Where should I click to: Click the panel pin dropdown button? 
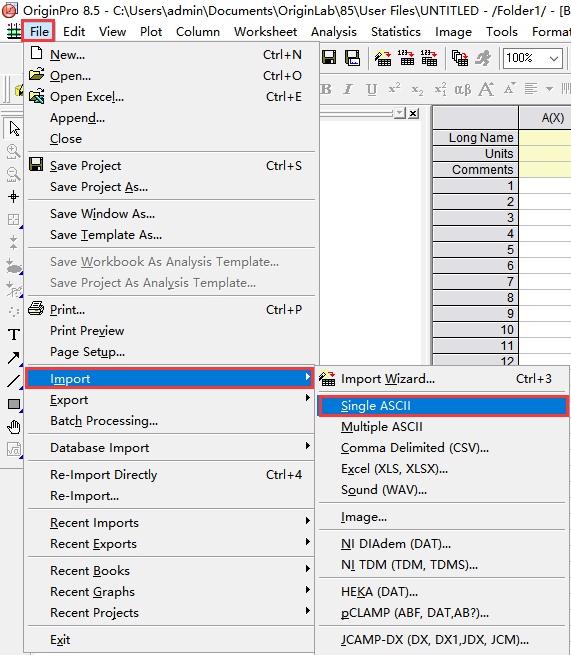(x=400, y=113)
